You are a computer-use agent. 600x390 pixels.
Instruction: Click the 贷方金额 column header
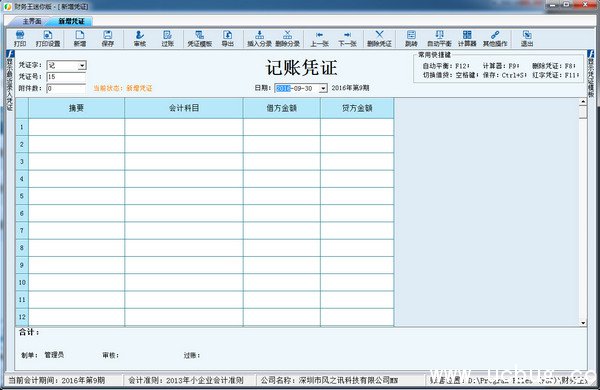pyautogui.click(x=357, y=108)
